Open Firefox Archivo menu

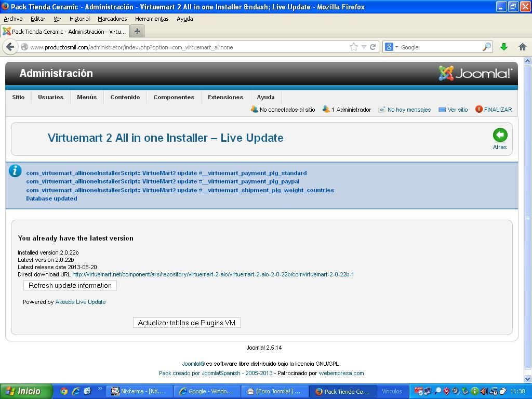tap(13, 19)
